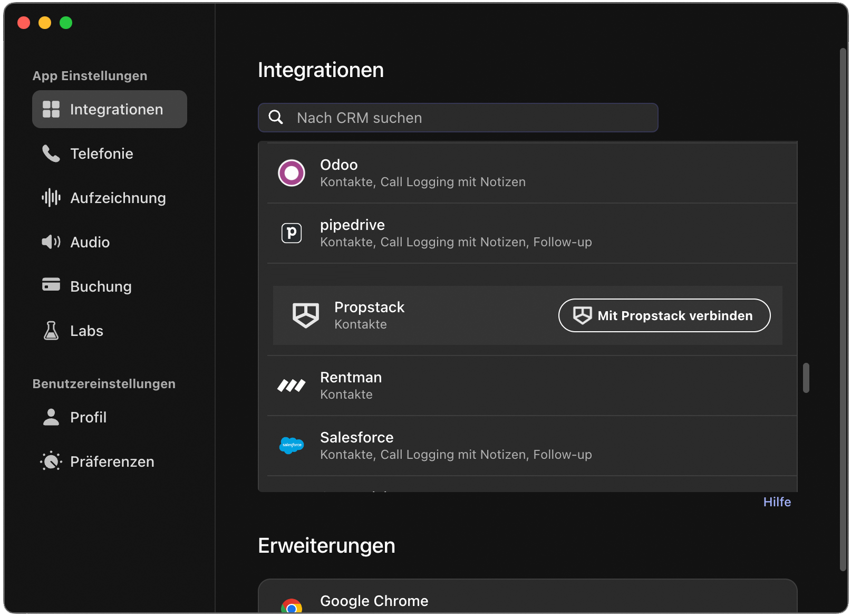Open the Telefonie settings section
Screen dimensions: 851x616
click(x=110, y=153)
